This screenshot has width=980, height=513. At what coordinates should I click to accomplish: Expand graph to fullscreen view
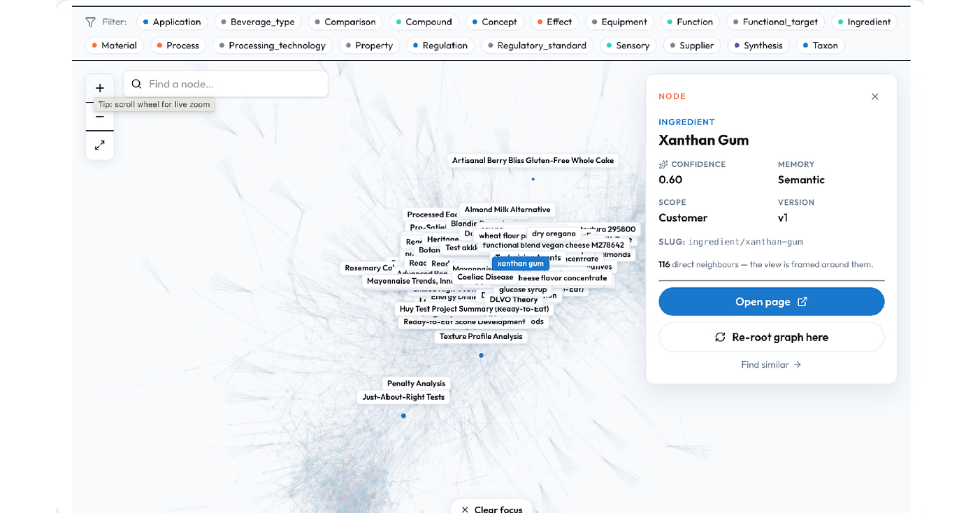tap(99, 145)
